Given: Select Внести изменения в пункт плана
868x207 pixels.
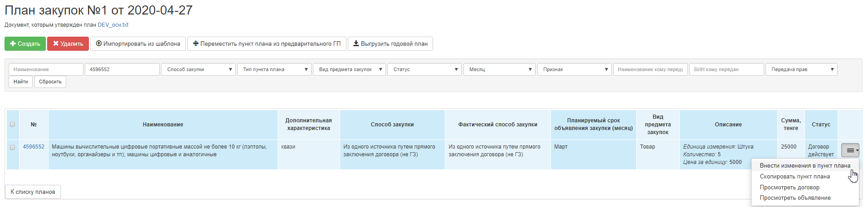Looking at the screenshot, I should tap(805, 166).
